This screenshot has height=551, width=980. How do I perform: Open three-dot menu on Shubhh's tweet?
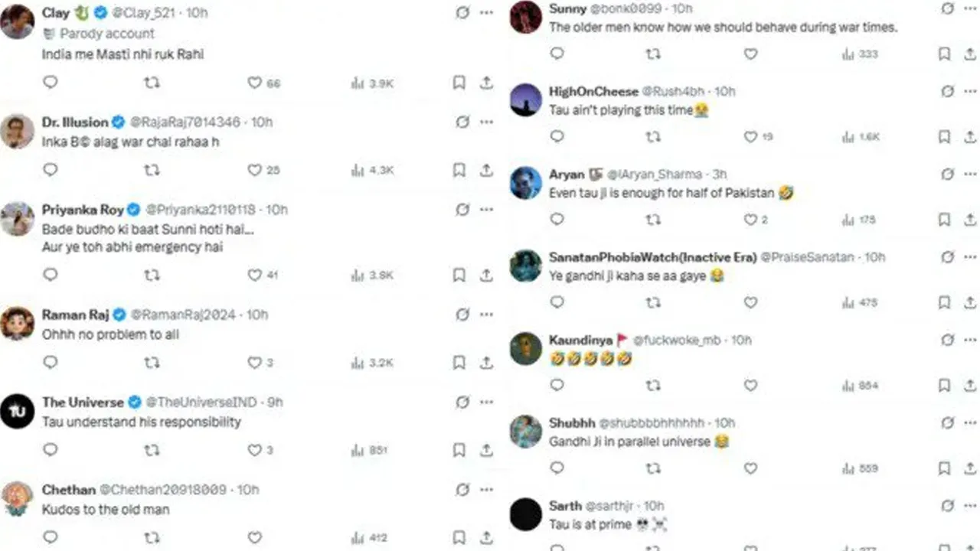pos(971,422)
